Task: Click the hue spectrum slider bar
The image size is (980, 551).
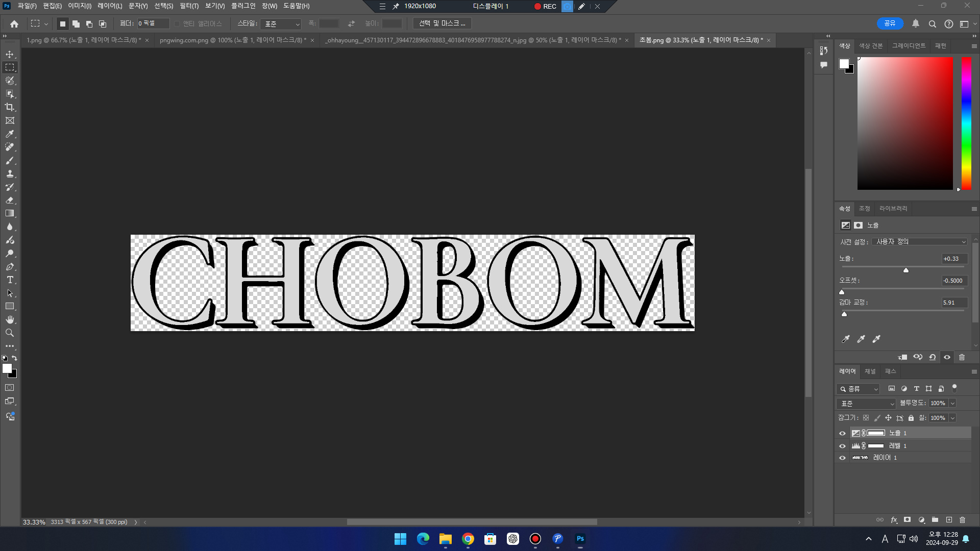Action: click(x=966, y=122)
